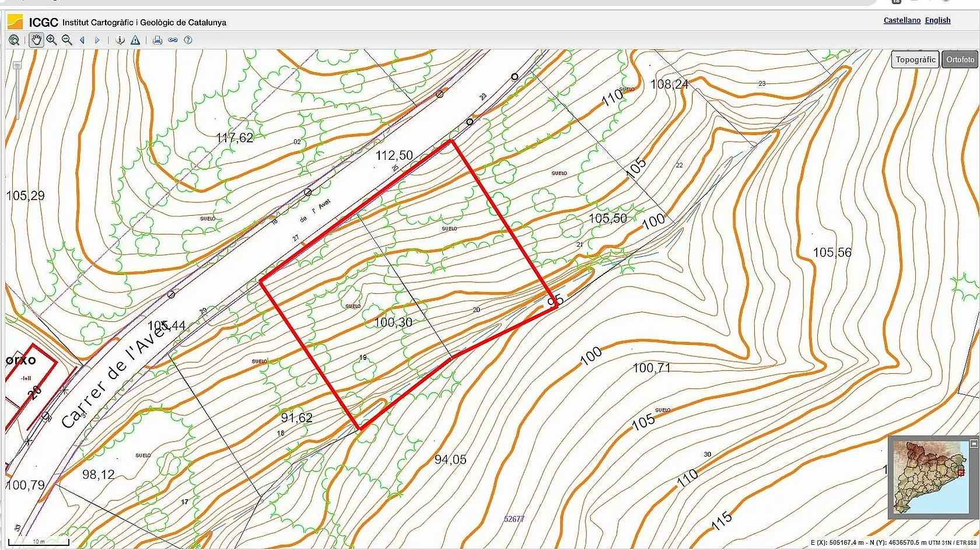Click the red location marker in overview
The image size is (980, 550).
(x=961, y=472)
